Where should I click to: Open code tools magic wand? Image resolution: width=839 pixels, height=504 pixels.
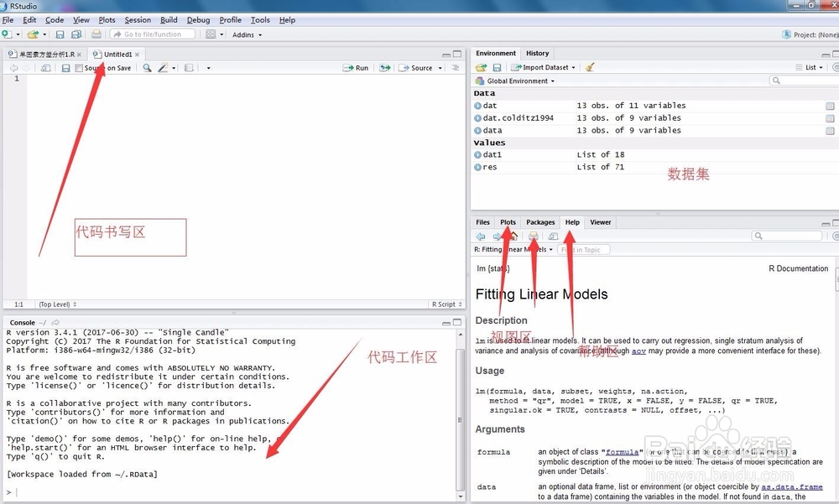point(164,68)
